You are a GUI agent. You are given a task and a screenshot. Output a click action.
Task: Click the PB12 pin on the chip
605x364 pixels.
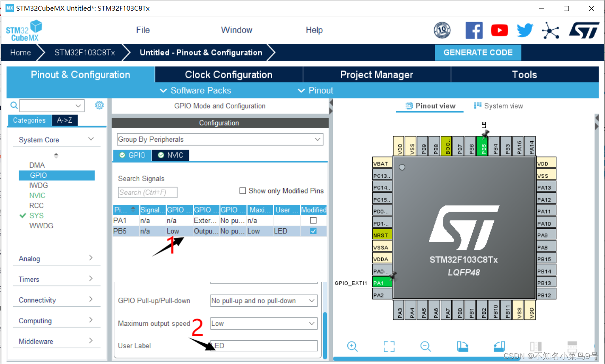(x=546, y=295)
